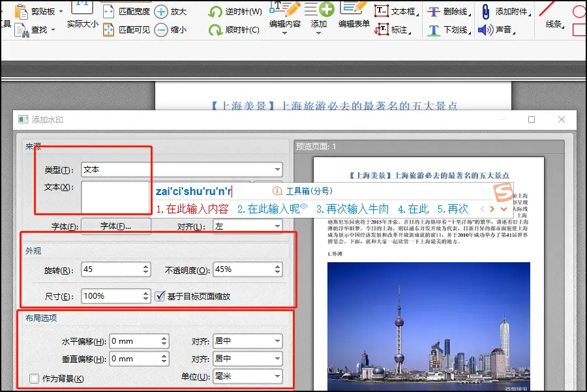Show next page of IME candidates
The height and width of the screenshot is (392, 587).
(x=492, y=209)
